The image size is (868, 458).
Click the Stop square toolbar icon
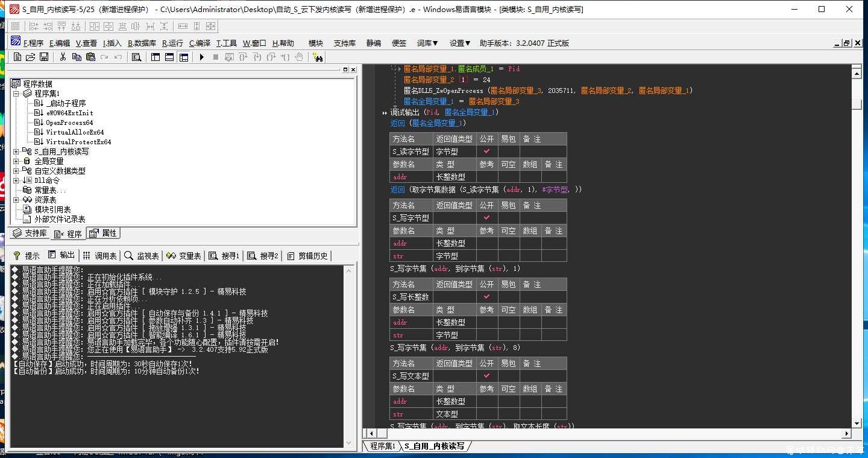215,57
